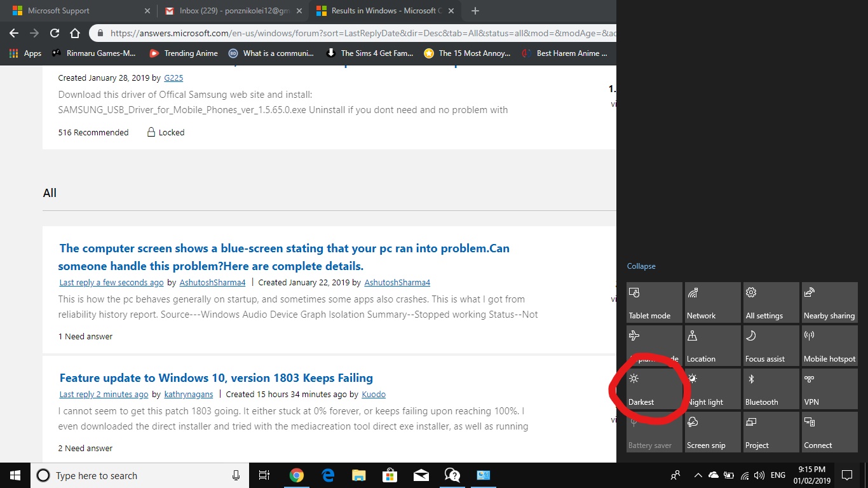Open the first AshutoshSharma4 profile link
The image size is (868, 488).
tap(213, 282)
